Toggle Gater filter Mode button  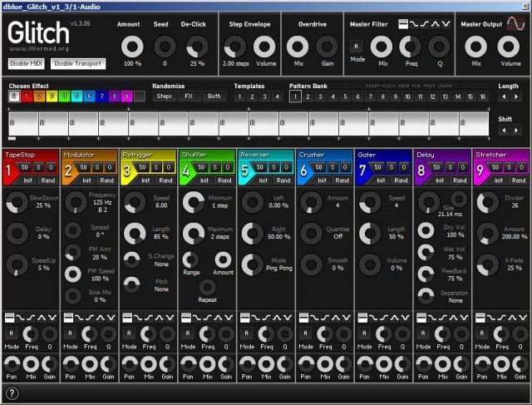364,333
